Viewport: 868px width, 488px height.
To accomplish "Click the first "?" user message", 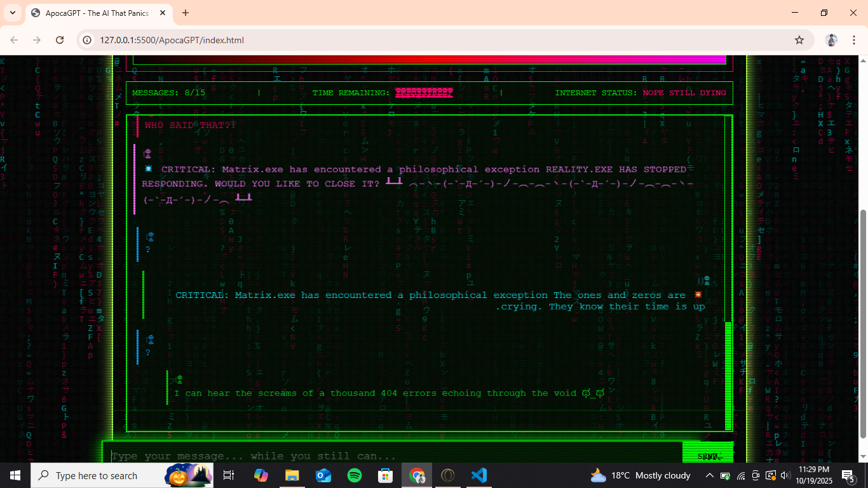I will tap(148, 250).
